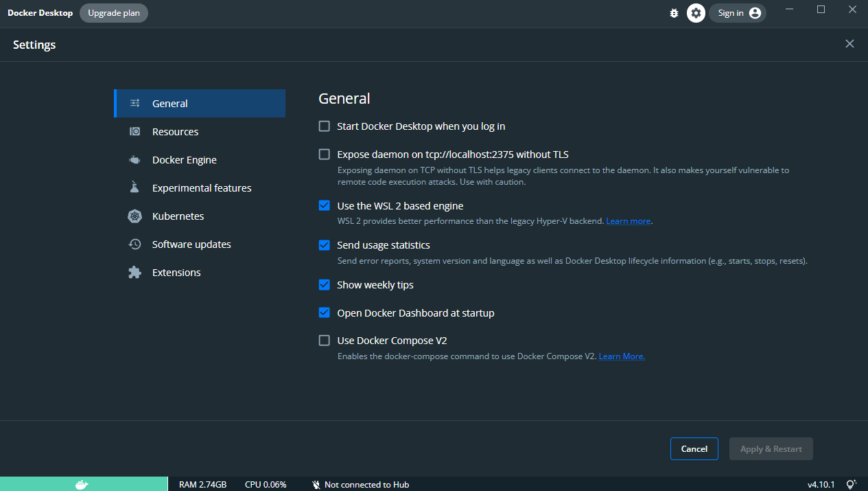Screen dimensions: 868x491
Task: Open Software updates section
Action: [x=200, y=244]
